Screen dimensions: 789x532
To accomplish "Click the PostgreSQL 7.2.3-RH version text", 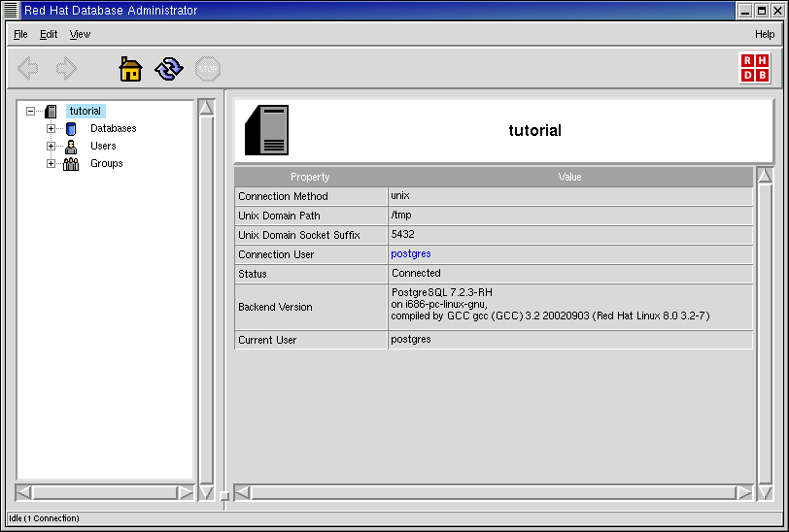I will (442, 292).
